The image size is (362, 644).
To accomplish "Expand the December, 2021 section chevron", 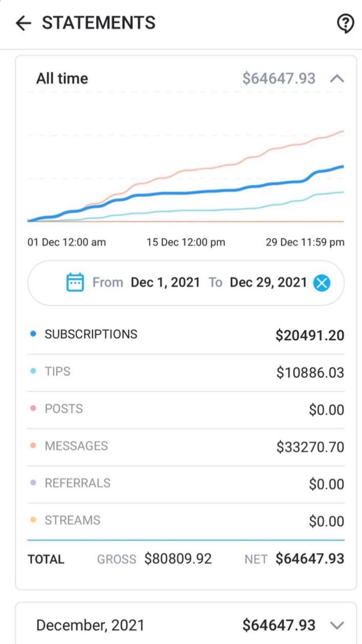I will coord(337,625).
